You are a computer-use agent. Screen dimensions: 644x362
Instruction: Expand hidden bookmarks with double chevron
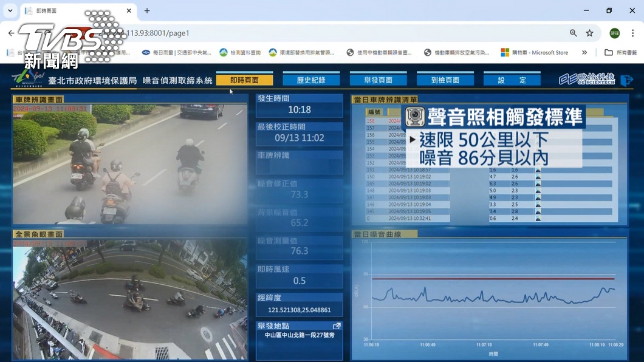point(584,52)
